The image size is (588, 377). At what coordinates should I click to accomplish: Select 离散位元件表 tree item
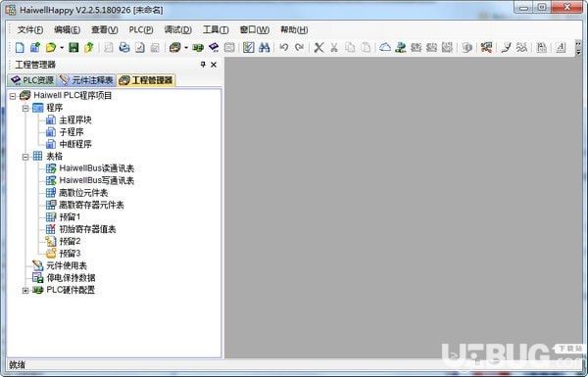[83, 193]
